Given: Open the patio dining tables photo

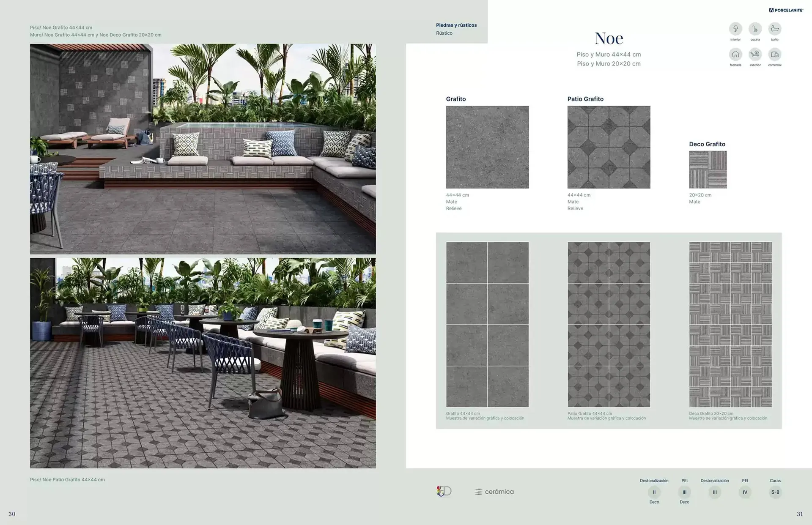Looking at the screenshot, I should coord(203,363).
